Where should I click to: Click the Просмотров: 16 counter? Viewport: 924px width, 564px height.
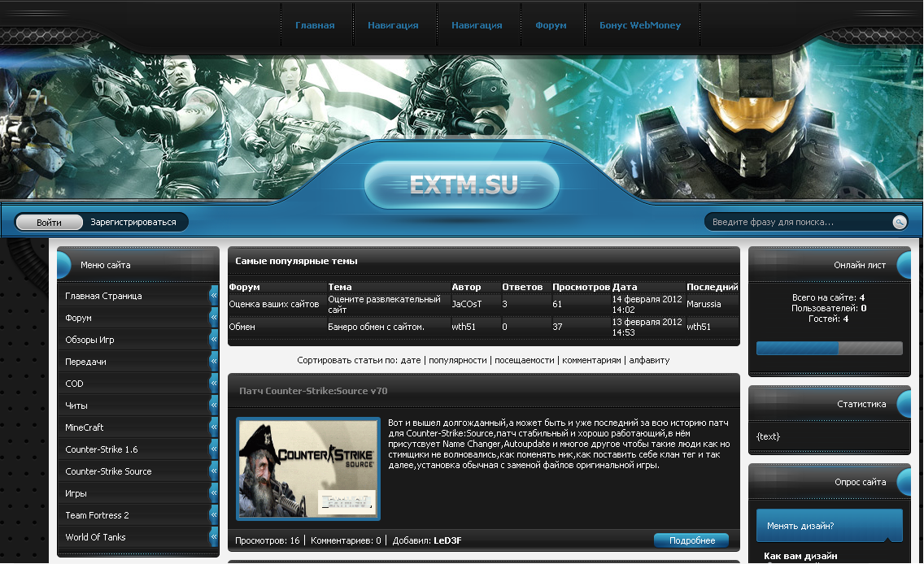tap(268, 540)
